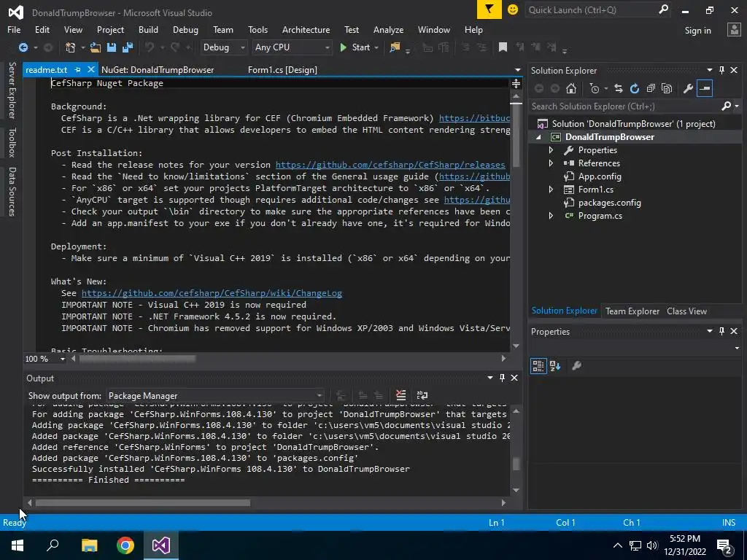Click the feedback smiley icon
Viewport: 747px width, 560px height.
tap(513, 9)
